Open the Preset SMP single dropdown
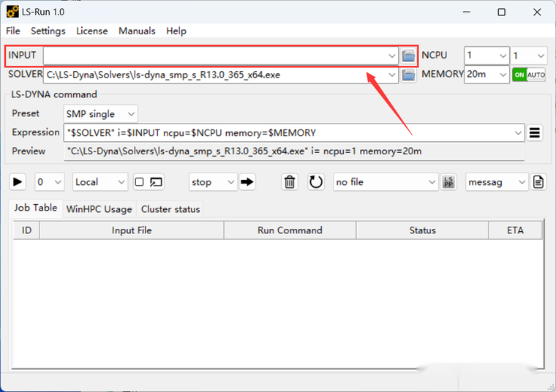Screen dimensions: 556x392 100,114
